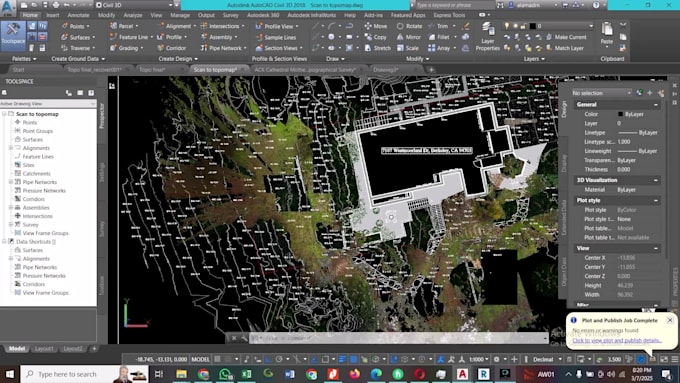680x383 pixels.
Task: Expand the Palettes panel dropdown
Action: pyautogui.click(x=24, y=59)
